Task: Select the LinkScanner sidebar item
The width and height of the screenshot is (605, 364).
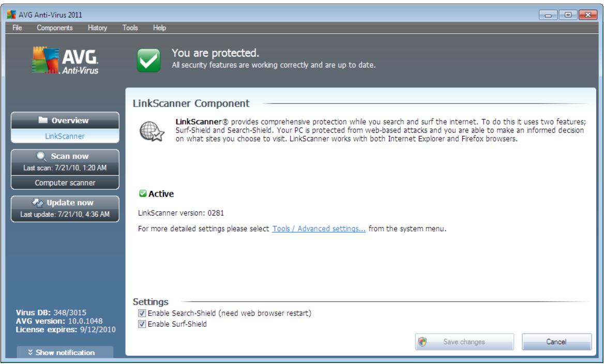Action: (65, 136)
